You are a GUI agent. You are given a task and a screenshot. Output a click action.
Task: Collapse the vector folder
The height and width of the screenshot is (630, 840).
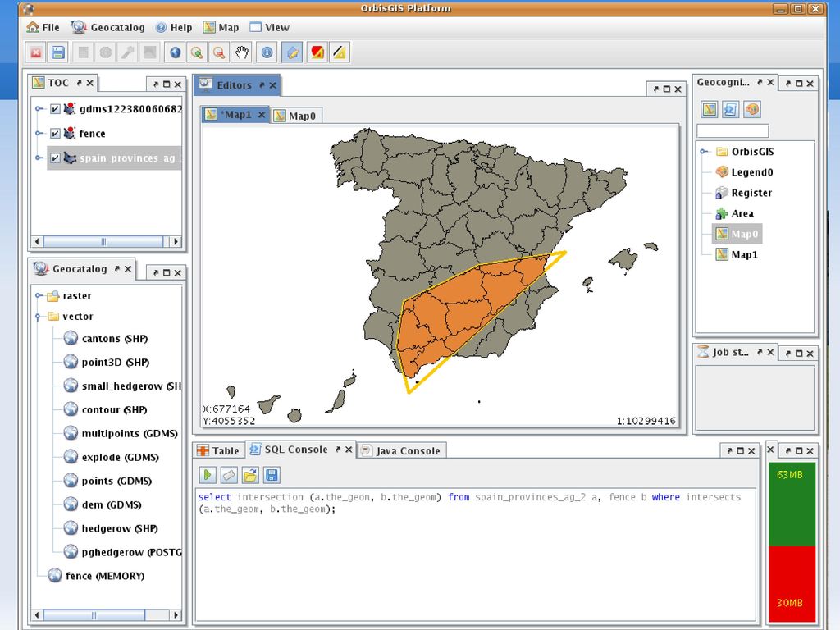(38, 317)
